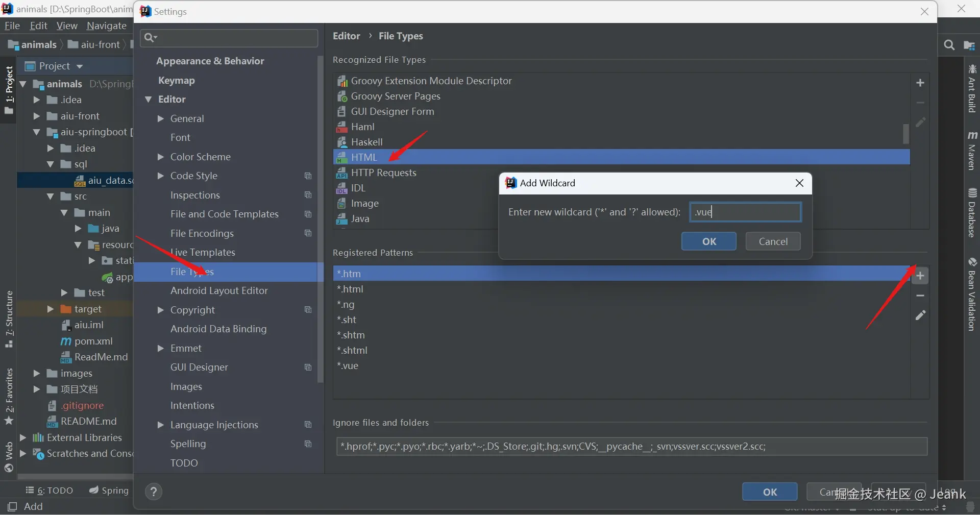Select Keymap settings category
This screenshot has height=515, width=980.
point(177,80)
